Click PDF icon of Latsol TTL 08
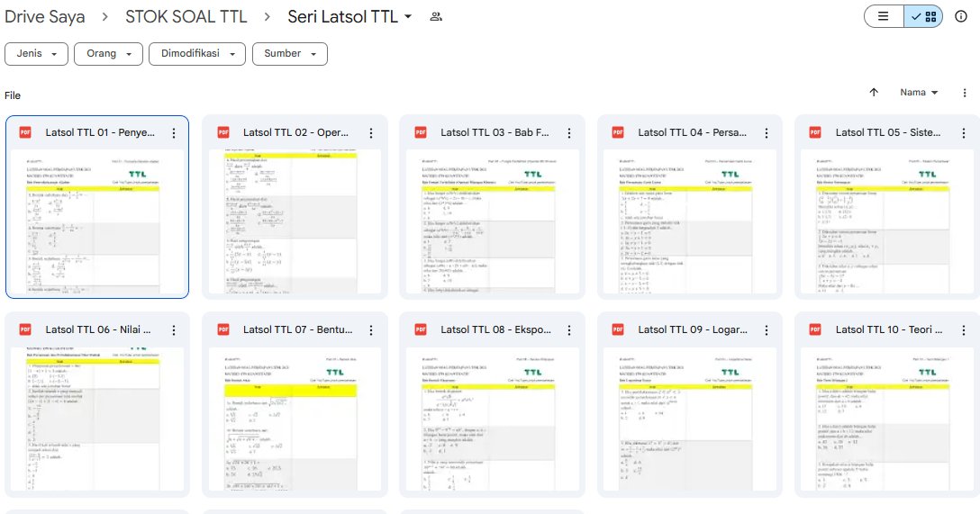The width and height of the screenshot is (980, 514). (421, 329)
